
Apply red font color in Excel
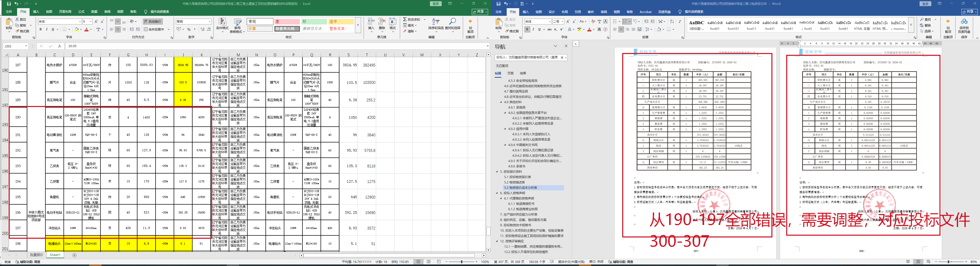click(86, 29)
